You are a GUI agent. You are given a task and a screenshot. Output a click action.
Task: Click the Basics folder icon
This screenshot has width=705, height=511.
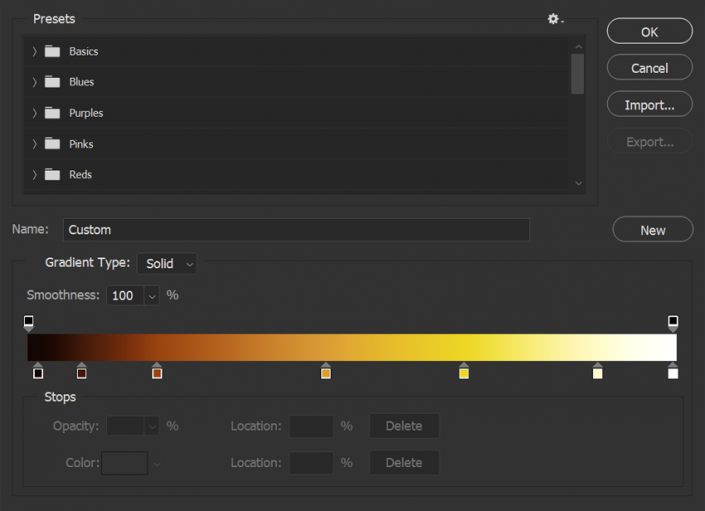pyautogui.click(x=52, y=51)
